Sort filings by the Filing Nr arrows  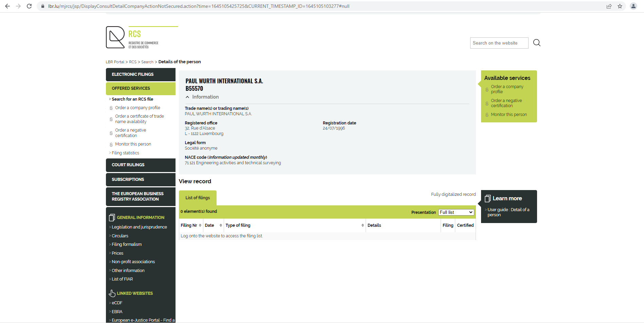coord(200,225)
